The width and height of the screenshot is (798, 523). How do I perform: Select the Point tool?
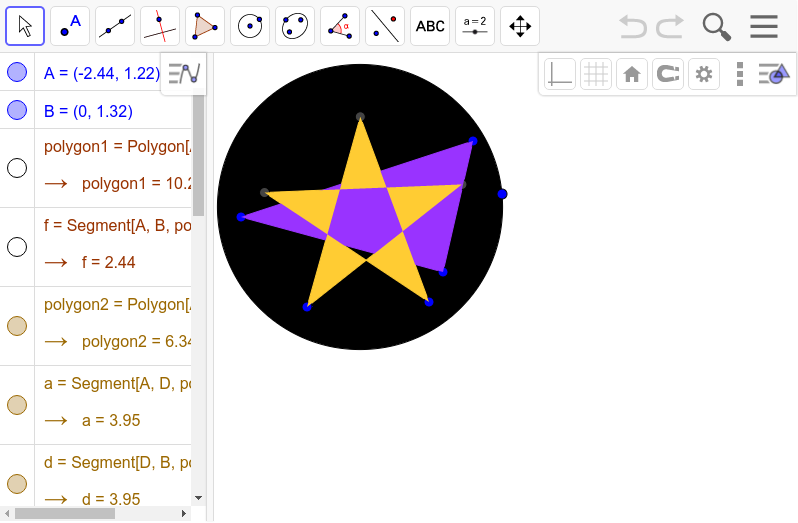(x=70, y=26)
